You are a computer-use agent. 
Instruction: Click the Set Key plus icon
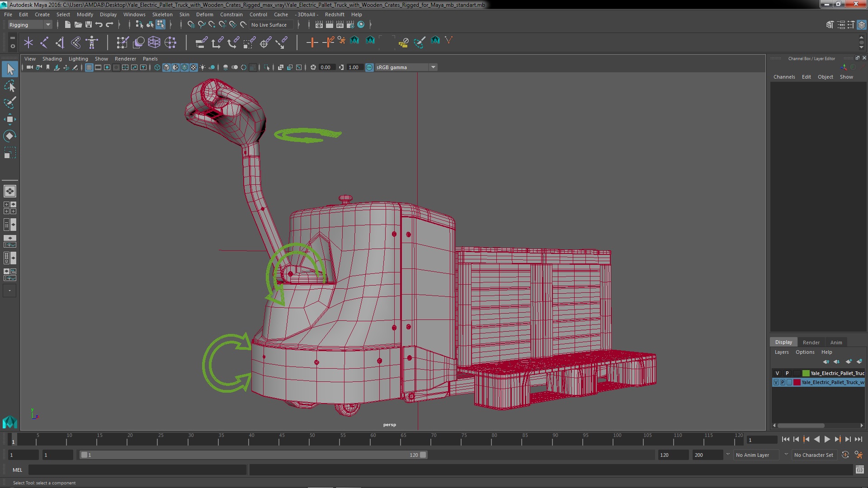[x=311, y=42]
